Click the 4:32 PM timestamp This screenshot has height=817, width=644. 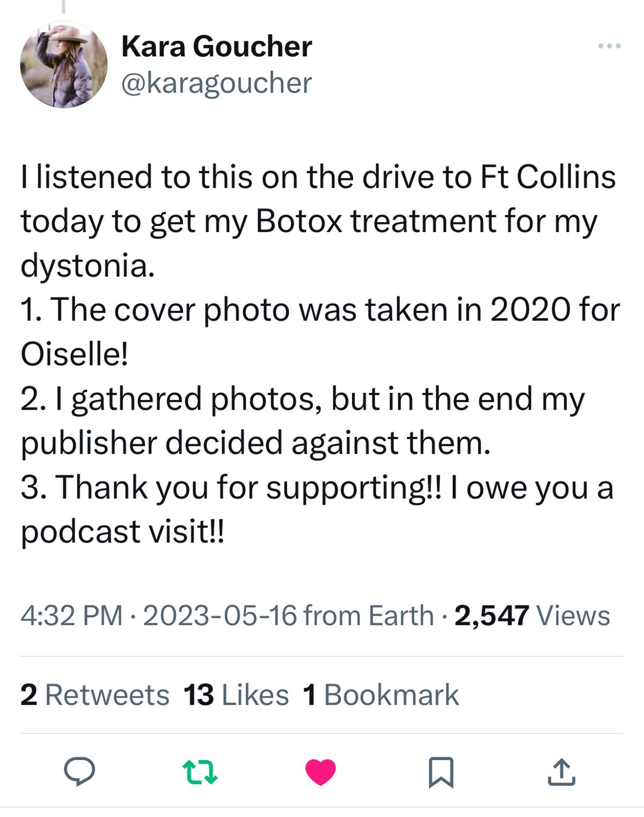(x=72, y=615)
